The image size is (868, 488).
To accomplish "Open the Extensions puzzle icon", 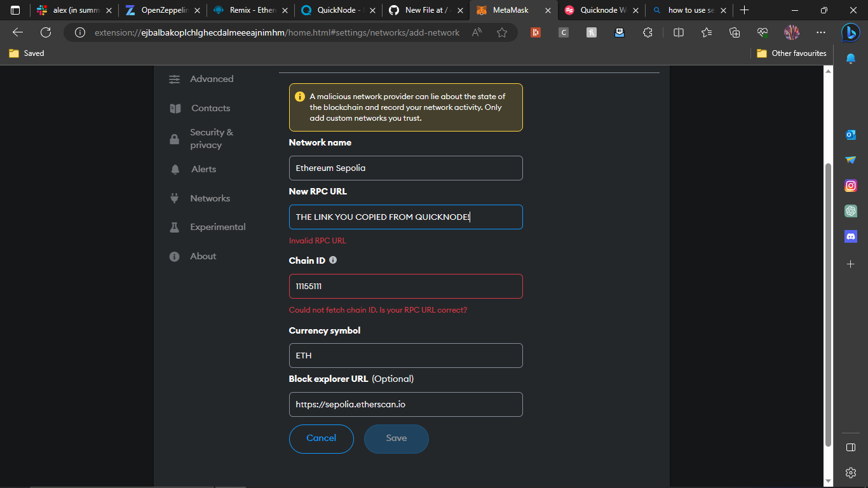I will 648,32.
